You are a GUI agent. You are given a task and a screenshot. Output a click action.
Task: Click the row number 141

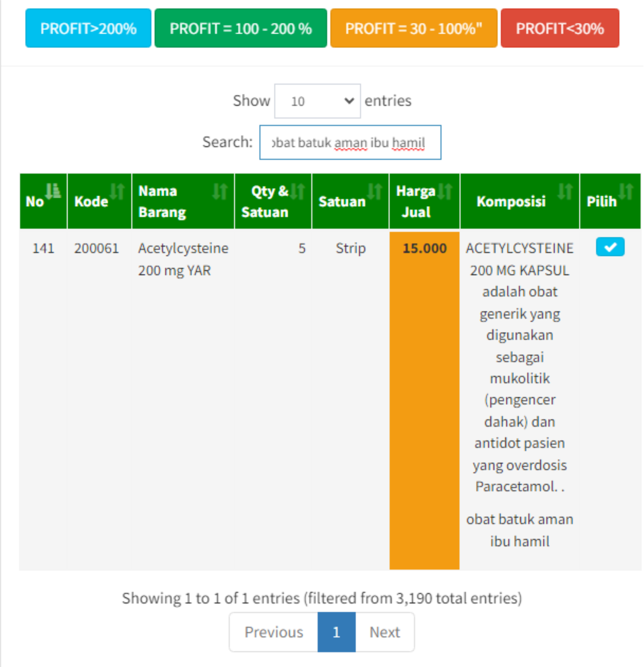(x=43, y=248)
